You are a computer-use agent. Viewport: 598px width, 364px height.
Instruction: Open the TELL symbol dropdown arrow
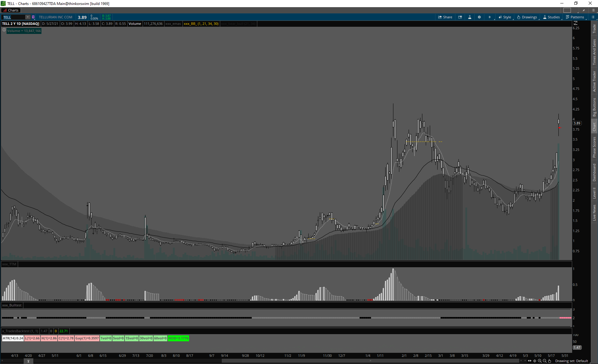(28, 17)
